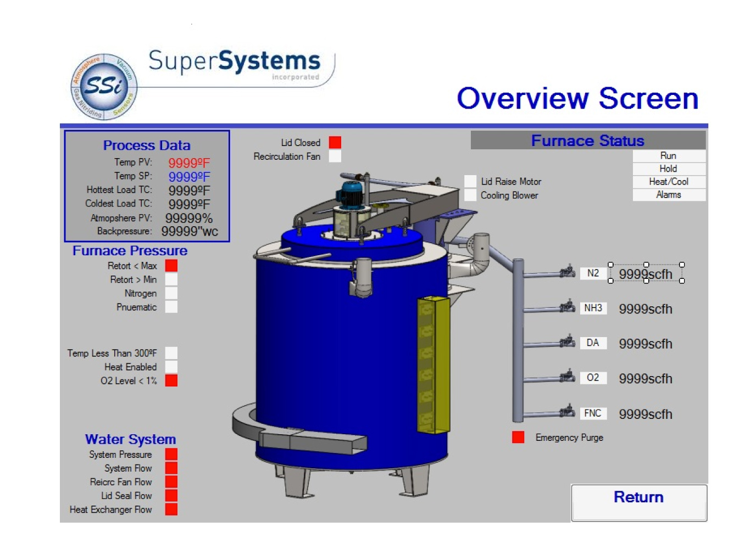756x549 pixels.
Task: Click the Cooling Blower indicator box
Action: (x=470, y=195)
